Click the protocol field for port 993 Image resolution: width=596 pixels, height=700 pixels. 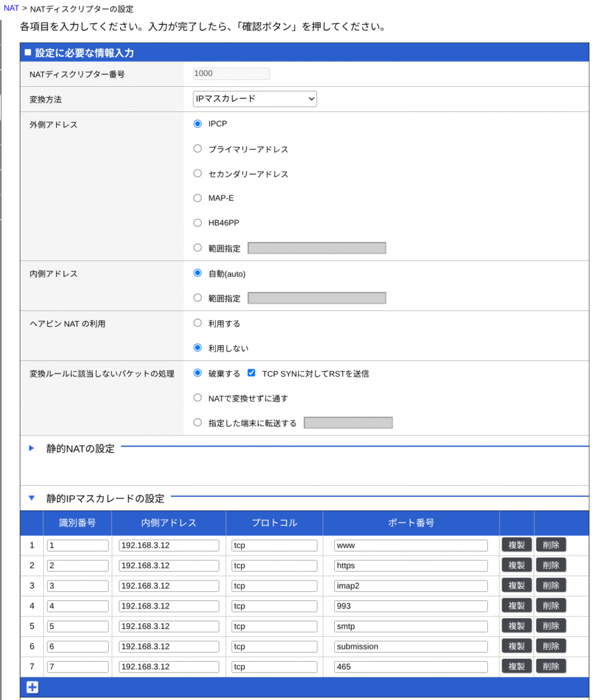pos(274,606)
